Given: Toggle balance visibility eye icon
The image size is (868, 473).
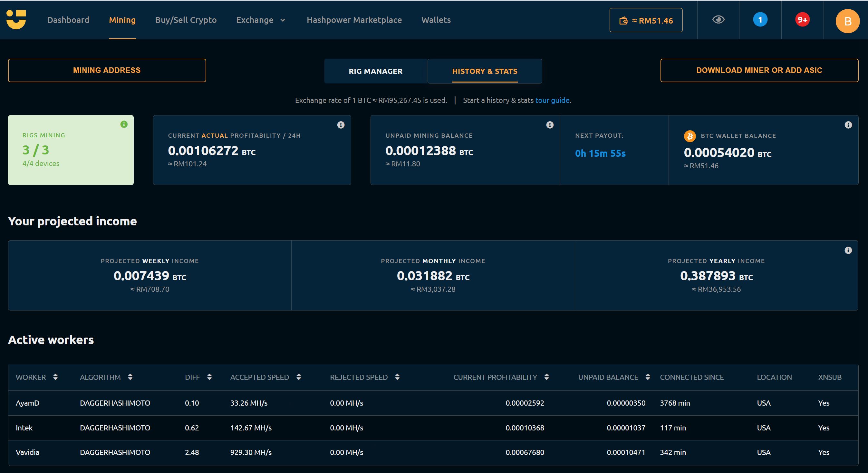Looking at the screenshot, I should point(718,20).
